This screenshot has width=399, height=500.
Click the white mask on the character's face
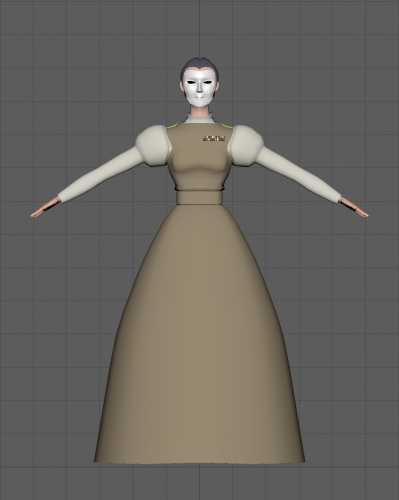(x=200, y=89)
